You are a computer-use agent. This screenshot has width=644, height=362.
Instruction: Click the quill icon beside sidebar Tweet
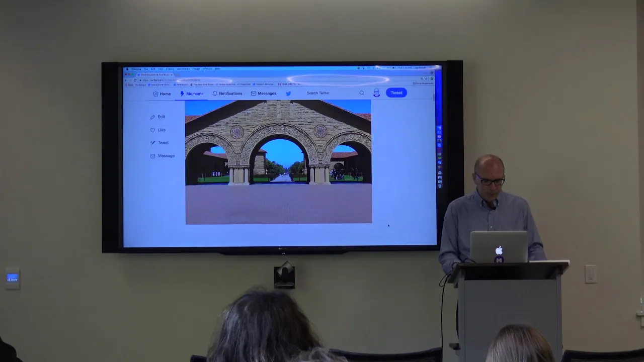click(152, 143)
